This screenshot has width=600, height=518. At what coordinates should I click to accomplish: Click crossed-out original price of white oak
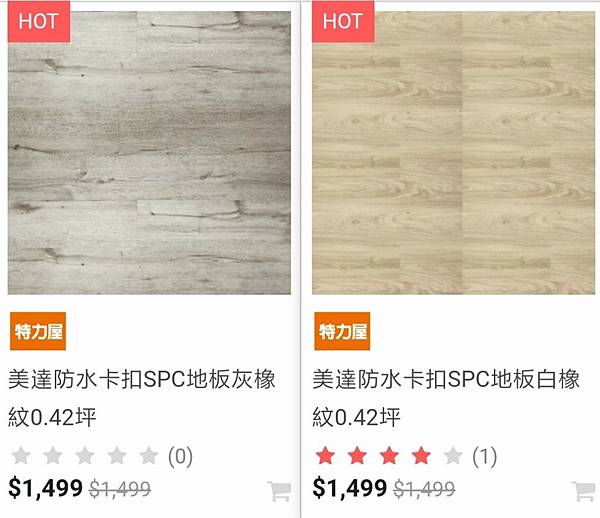coord(424,489)
